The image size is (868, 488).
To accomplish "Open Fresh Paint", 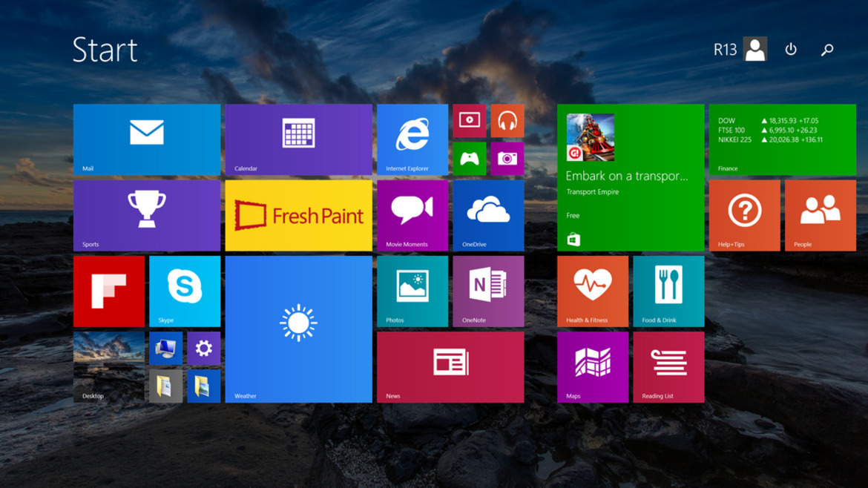I will point(297,215).
